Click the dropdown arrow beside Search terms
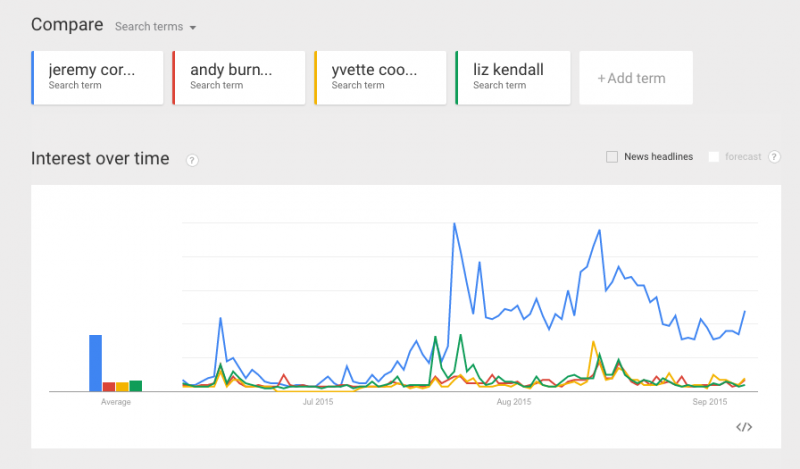Screen dimensions: 800x469 (x=193, y=28)
